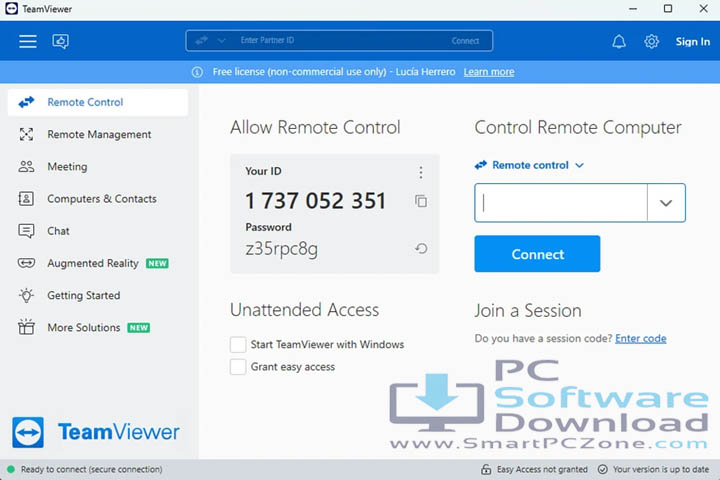
Task: Click the TeamViewer logo in sidebar
Action: point(96,432)
